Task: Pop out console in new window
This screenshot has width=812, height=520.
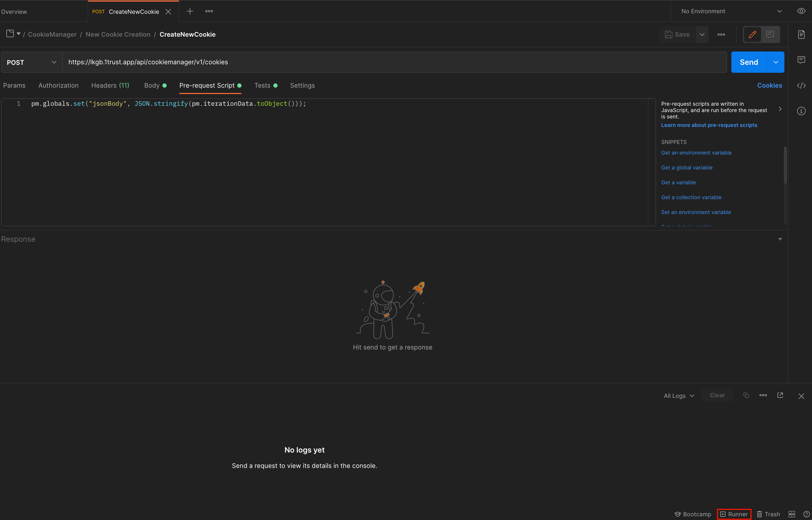Action: tap(780, 395)
